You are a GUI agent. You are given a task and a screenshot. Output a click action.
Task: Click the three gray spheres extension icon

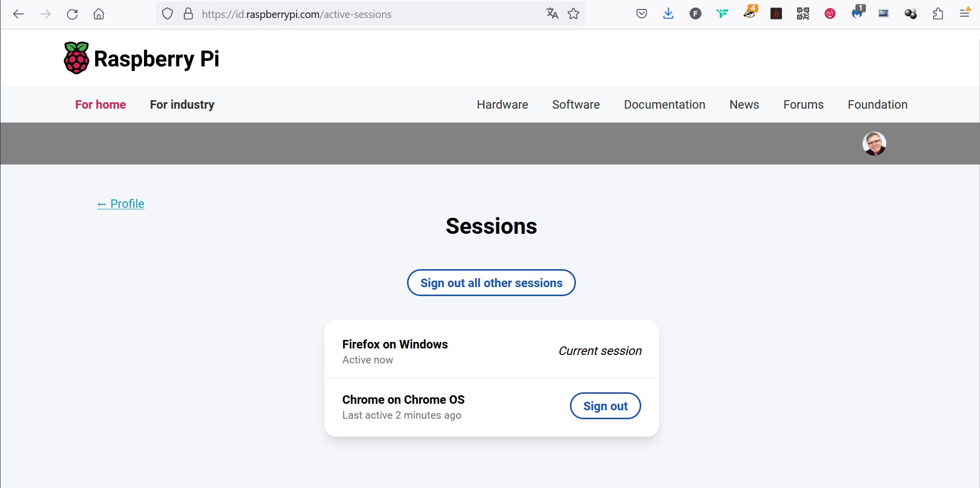tap(911, 14)
